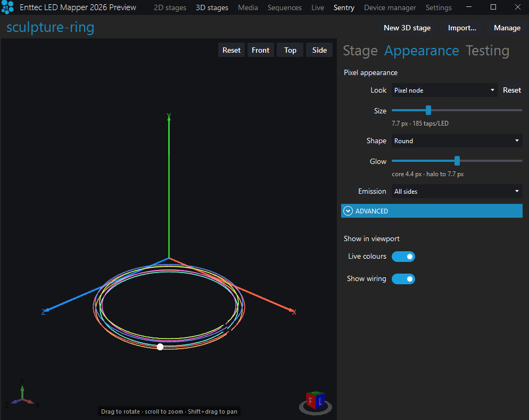
Task: Click the blue Z axis label
Action: (44, 312)
